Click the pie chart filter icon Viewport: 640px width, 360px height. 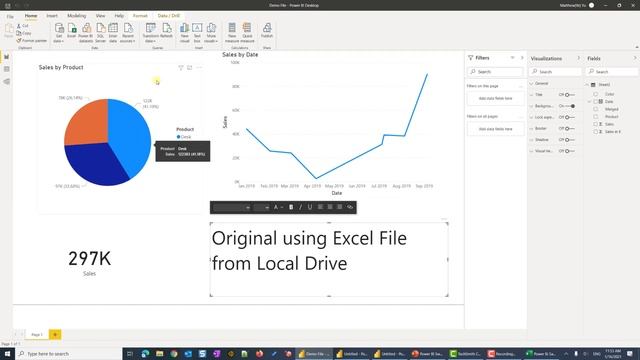[x=181, y=68]
